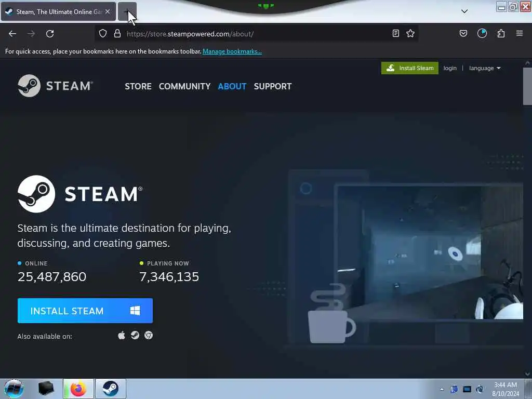532x399 pixels.
Task: Click the playing now count 7,346,135
Action: click(169, 277)
